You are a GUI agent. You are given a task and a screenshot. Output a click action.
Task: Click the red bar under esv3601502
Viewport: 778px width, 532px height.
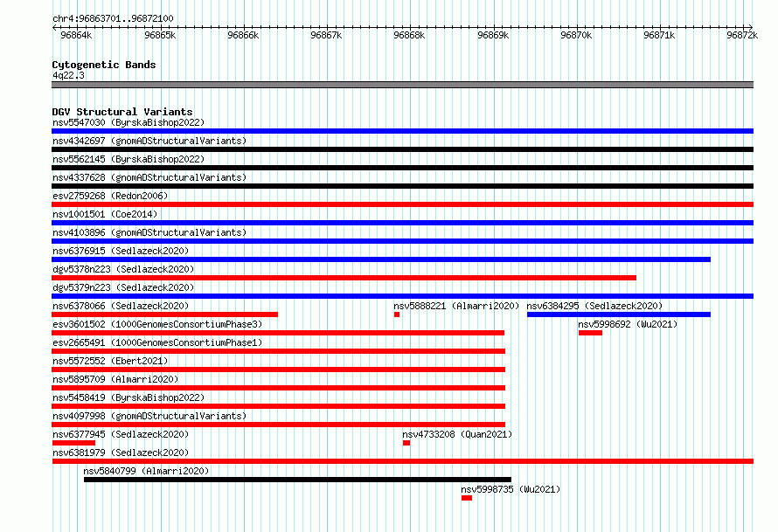click(278, 333)
